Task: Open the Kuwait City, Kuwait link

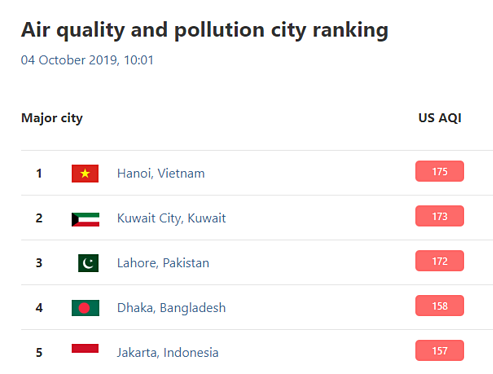Action: point(171,218)
